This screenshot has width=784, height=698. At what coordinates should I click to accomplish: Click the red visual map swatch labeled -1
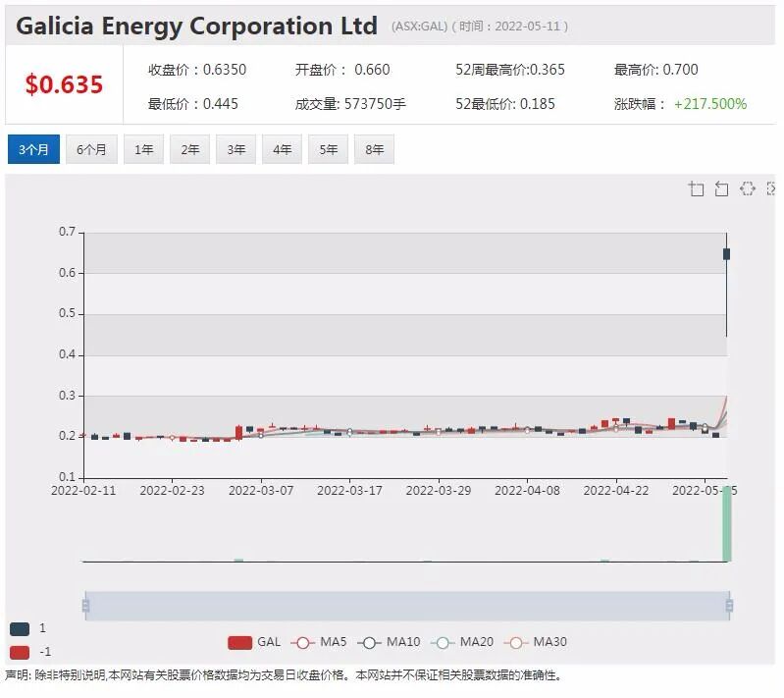(x=20, y=653)
